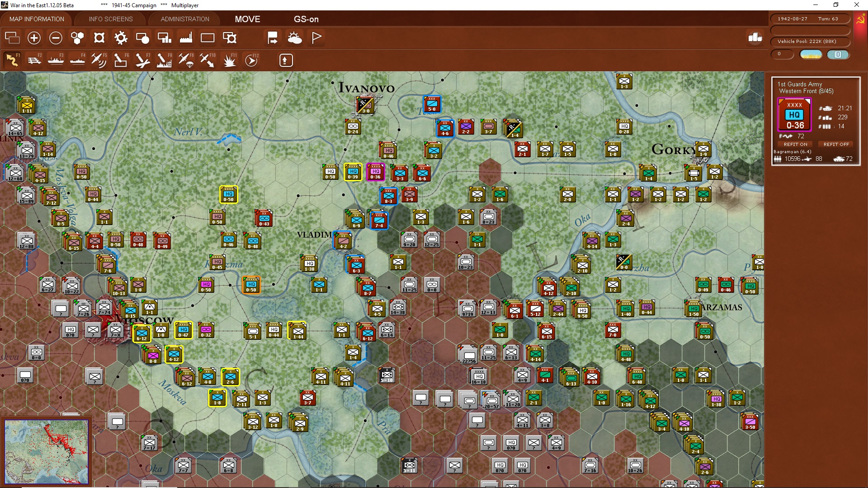Screen dimensions: 868x488
Task: Select the F8 bomb city icon
Action: (x=164, y=60)
